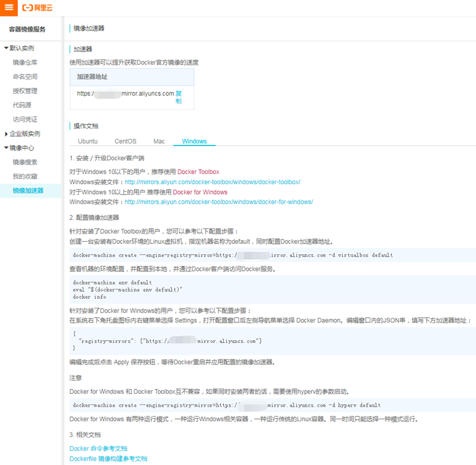This screenshot has width=476, height=465.
Task: Click the 镜像加速器 page title
Action: tap(89, 29)
